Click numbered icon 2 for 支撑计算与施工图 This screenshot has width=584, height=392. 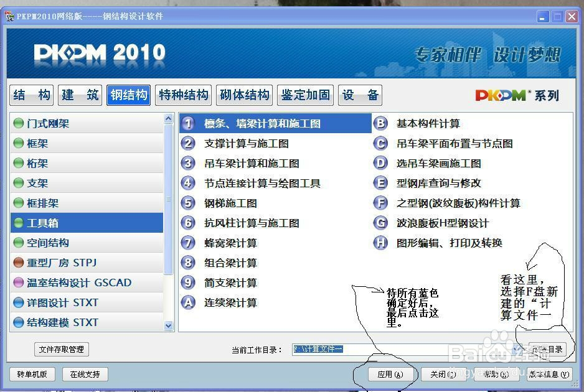coord(189,143)
